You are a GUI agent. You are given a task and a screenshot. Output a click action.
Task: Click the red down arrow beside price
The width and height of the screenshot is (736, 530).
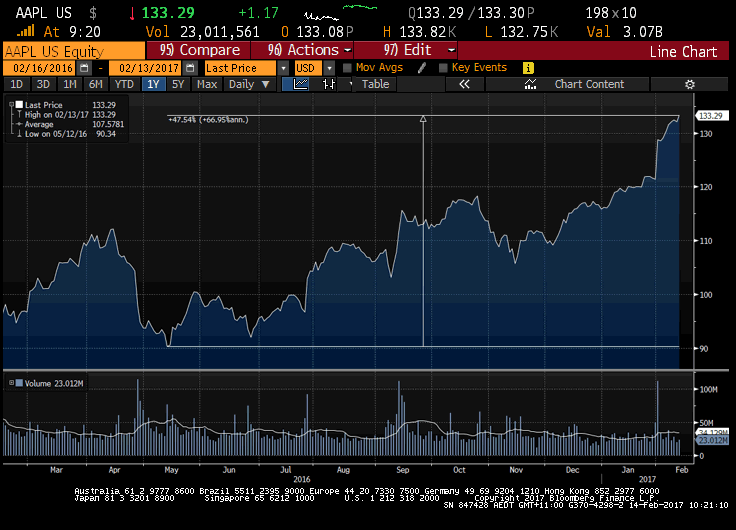click(x=132, y=13)
